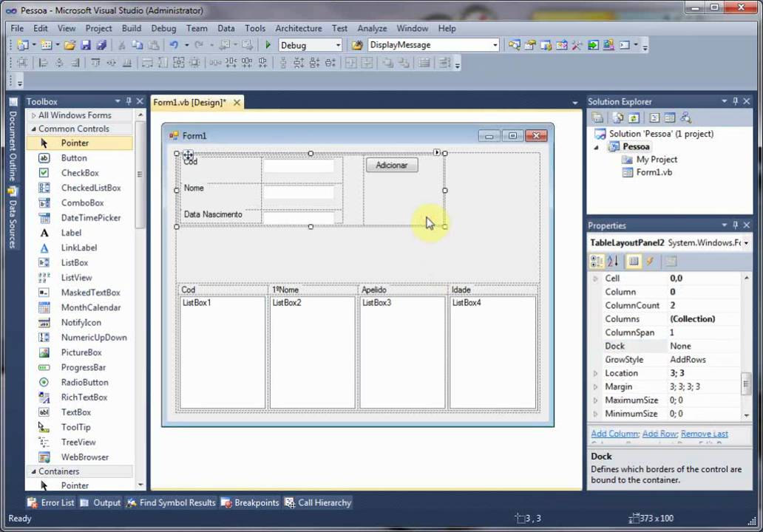Expand All Windows Forms toolbox group

click(x=33, y=115)
